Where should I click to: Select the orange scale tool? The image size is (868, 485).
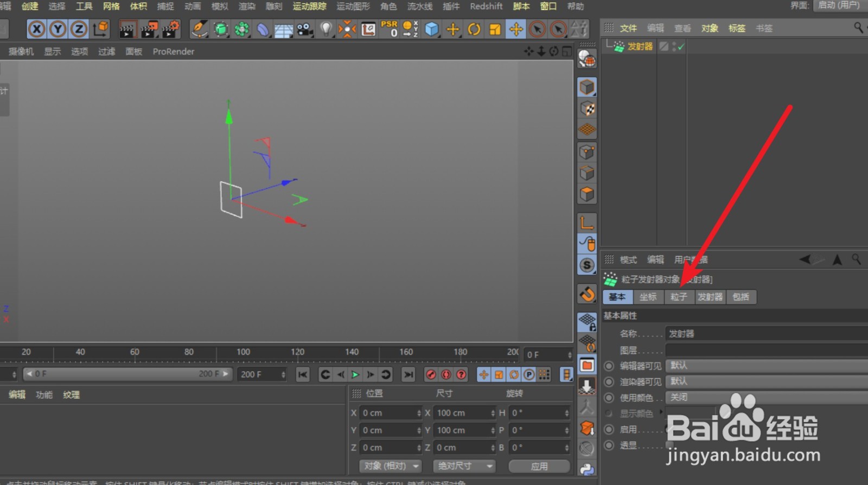[x=495, y=29]
